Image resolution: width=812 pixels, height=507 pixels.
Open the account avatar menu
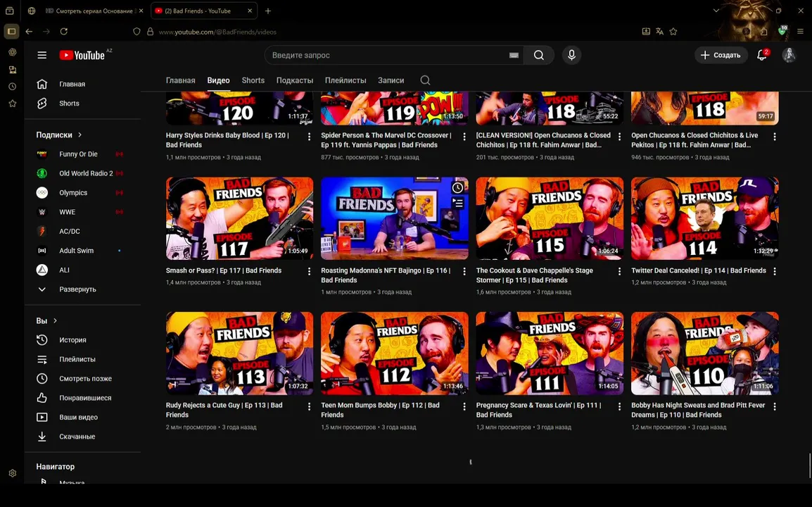pos(789,55)
